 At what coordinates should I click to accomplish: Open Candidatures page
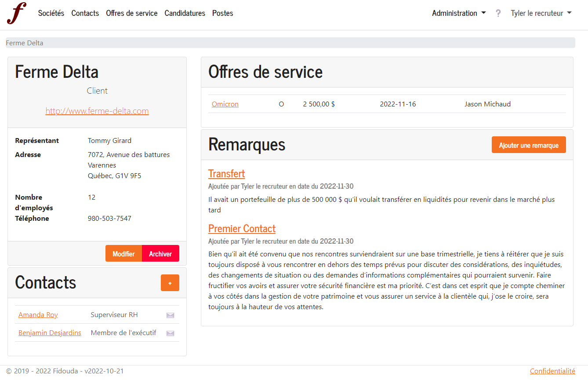pos(185,13)
